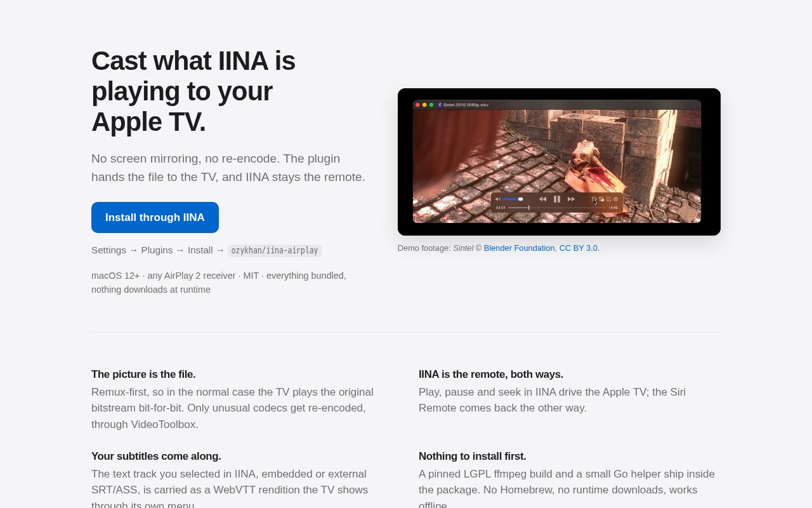Click the playlist icon under the cursor

[x=594, y=199]
